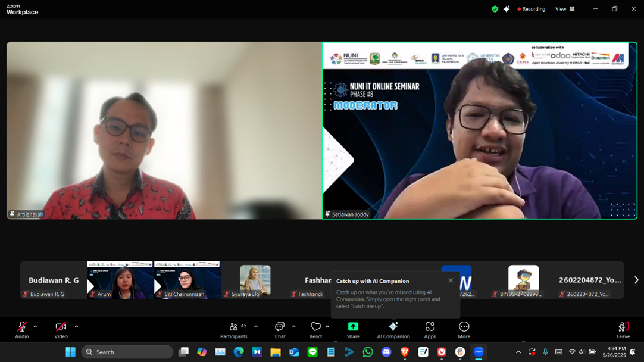Open Task View from the taskbar

click(x=183, y=352)
